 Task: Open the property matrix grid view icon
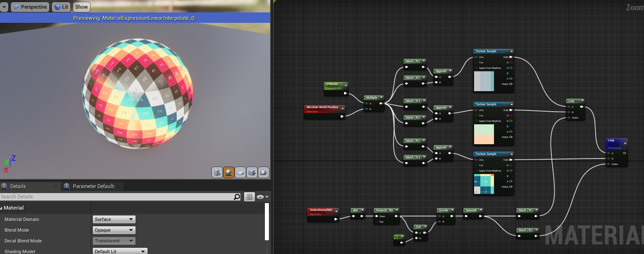coord(249,197)
